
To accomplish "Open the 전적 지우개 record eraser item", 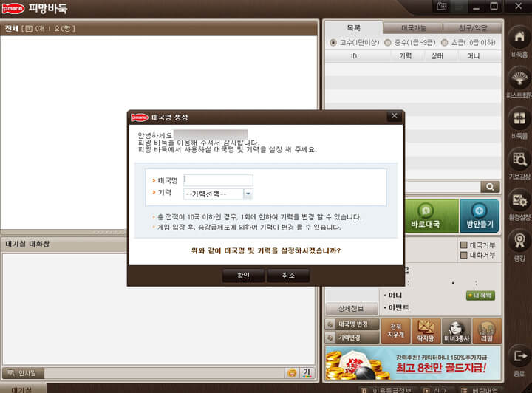I will [395, 331].
